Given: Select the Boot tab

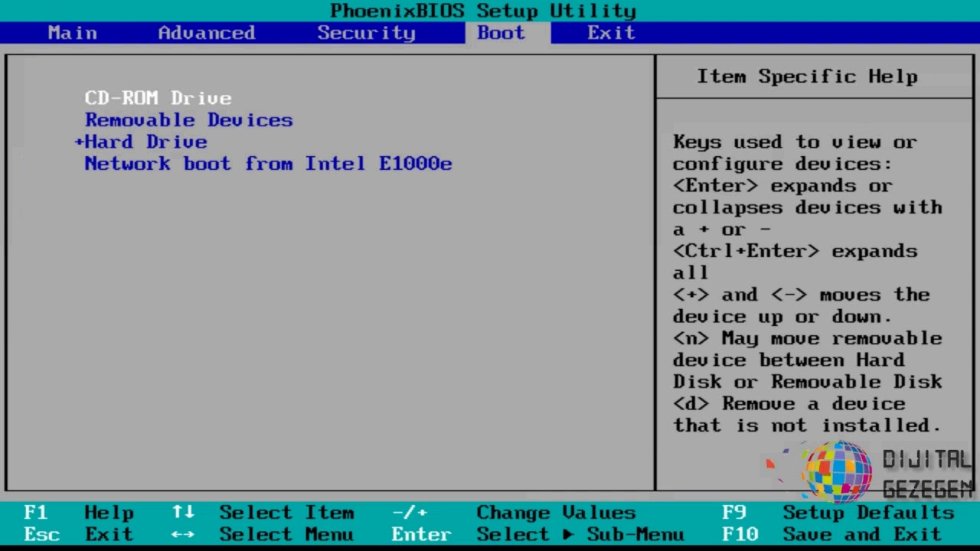Looking at the screenshot, I should 501,33.
